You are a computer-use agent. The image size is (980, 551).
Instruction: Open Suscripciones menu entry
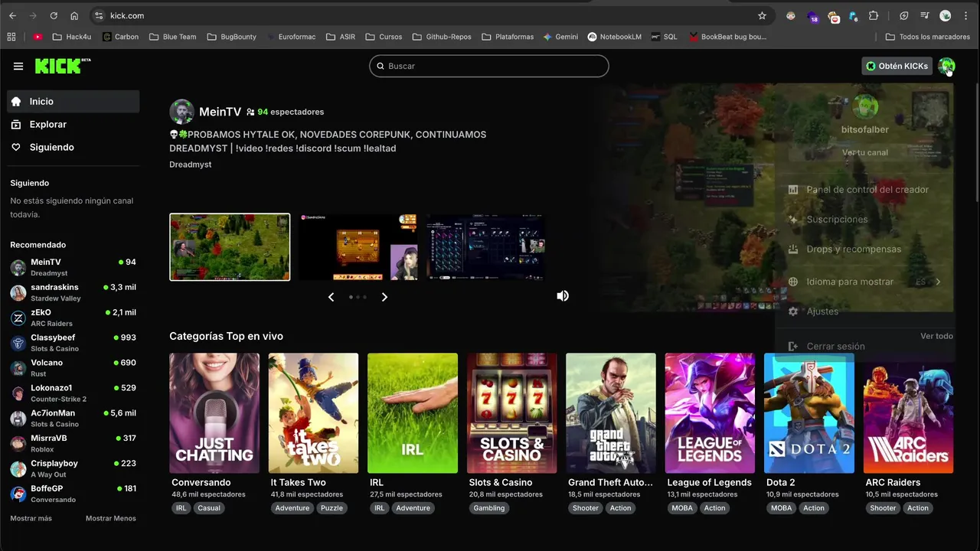pyautogui.click(x=864, y=220)
